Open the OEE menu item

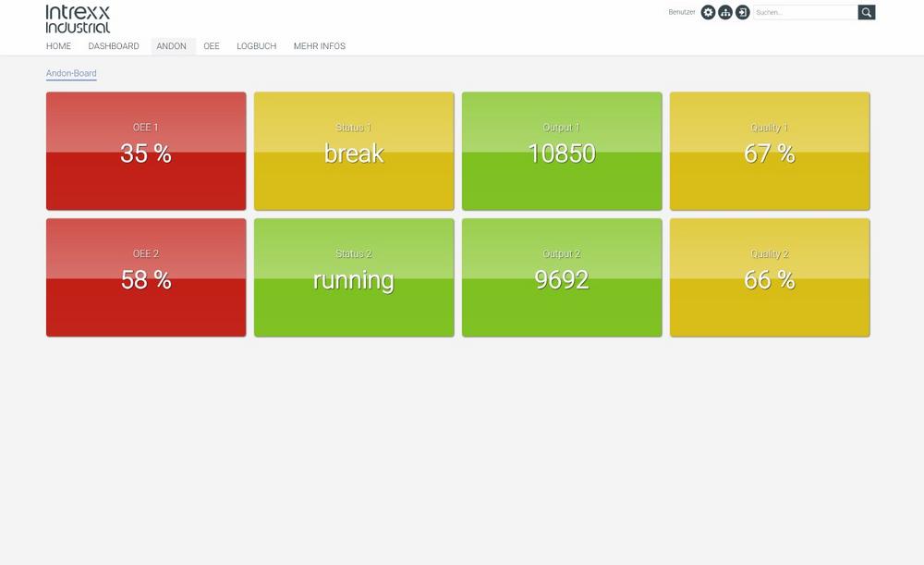tap(212, 46)
